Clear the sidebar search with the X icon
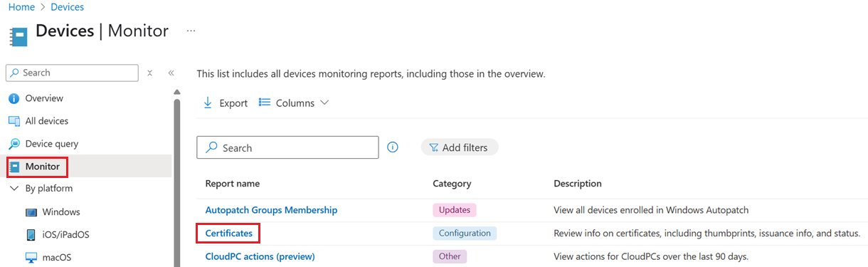The image size is (868, 267). point(149,73)
